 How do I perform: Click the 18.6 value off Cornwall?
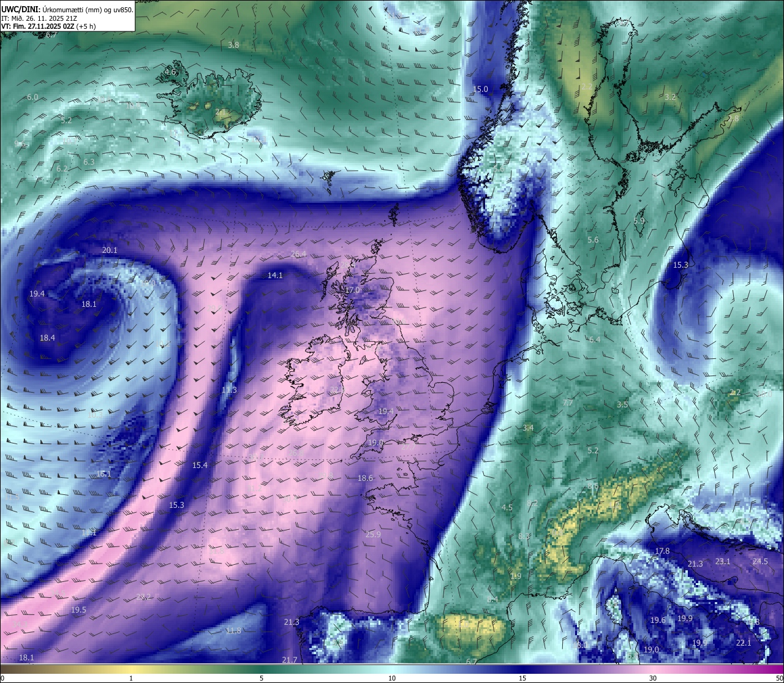click(x=365, y=478)
